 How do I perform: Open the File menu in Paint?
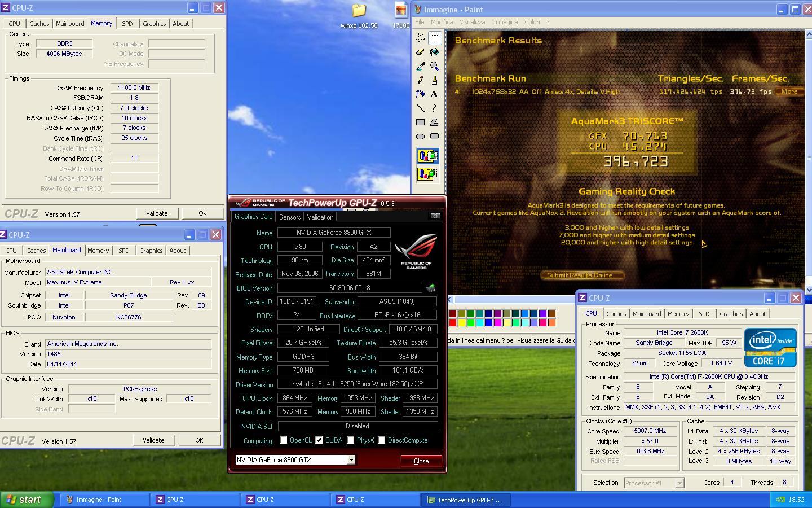coord(420,22)
